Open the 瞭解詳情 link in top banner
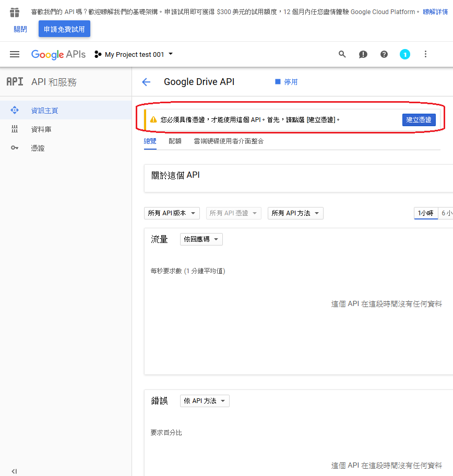The image size is (453, 476). pyautogui.click(x=436, y=11)
